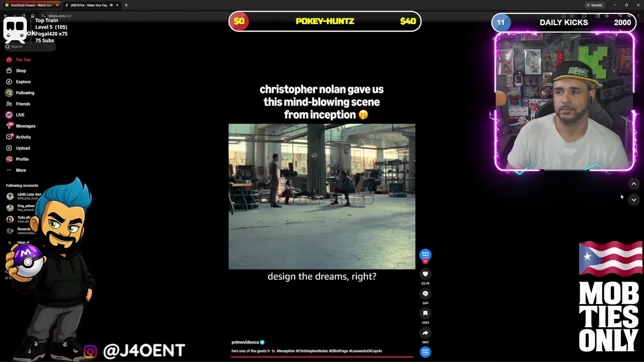Go to browser home page

point(33,16)
